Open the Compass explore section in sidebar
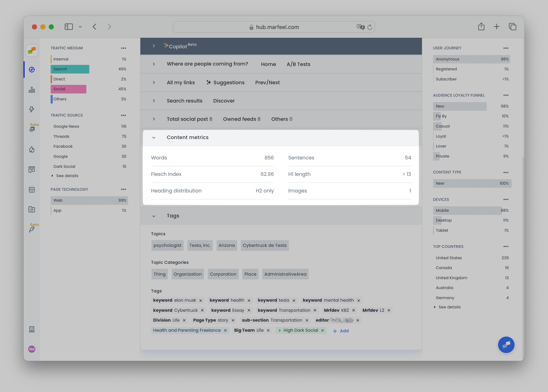Screen dimensions: 548x392 point(32,70)
